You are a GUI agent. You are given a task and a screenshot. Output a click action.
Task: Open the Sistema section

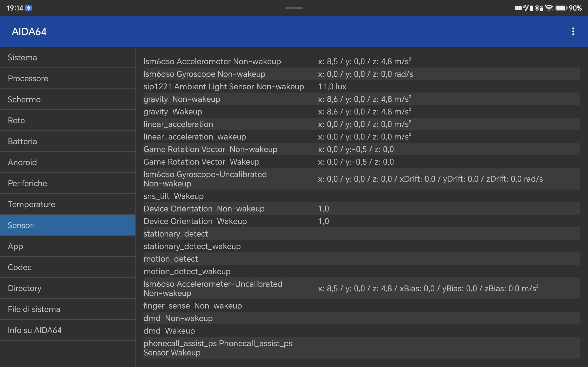[68, 57]
